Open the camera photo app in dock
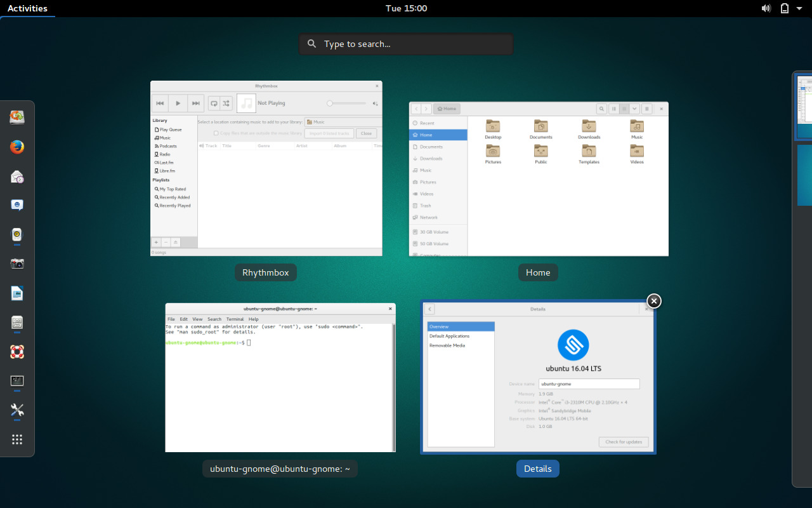 [x=17, y=264]
